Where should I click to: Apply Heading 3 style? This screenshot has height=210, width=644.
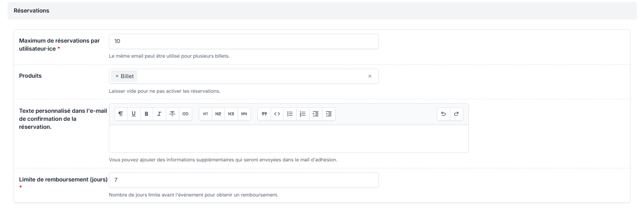(231, 114)
